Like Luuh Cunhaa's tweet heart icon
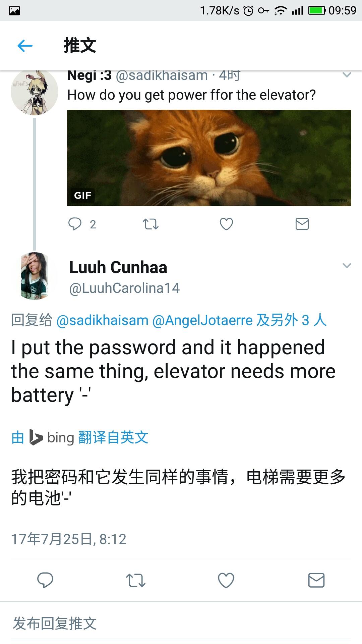362x644 pixels. (226, 580)
